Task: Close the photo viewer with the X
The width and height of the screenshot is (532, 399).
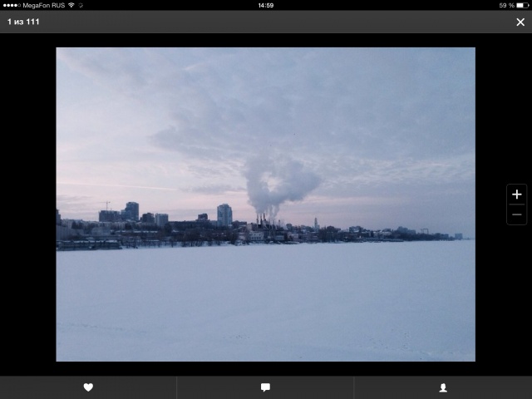Action: [x=520, y=22]
